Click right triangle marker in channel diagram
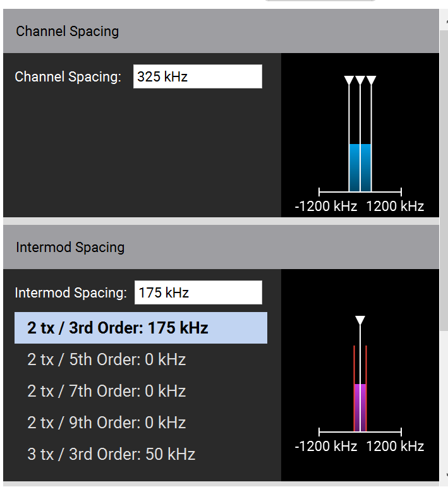The height and width of the screenshot is (487, 448). [372, 80]
